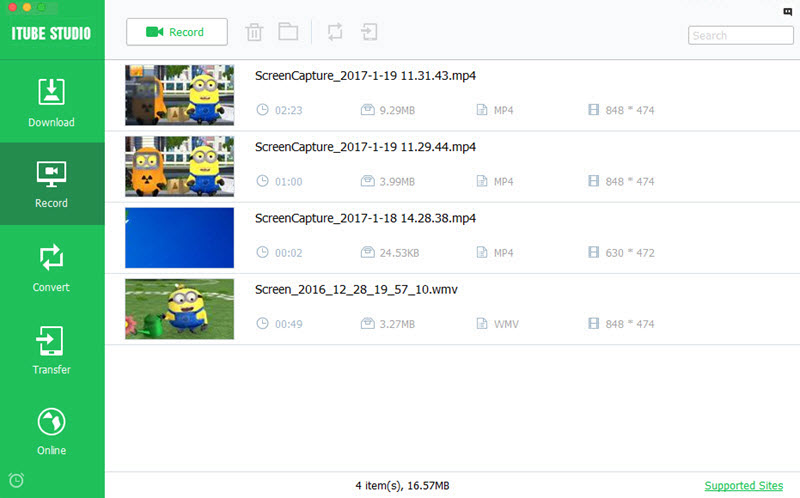
Task: Click the convert arrows toolbar icon
Action: [x=335, y=32]
